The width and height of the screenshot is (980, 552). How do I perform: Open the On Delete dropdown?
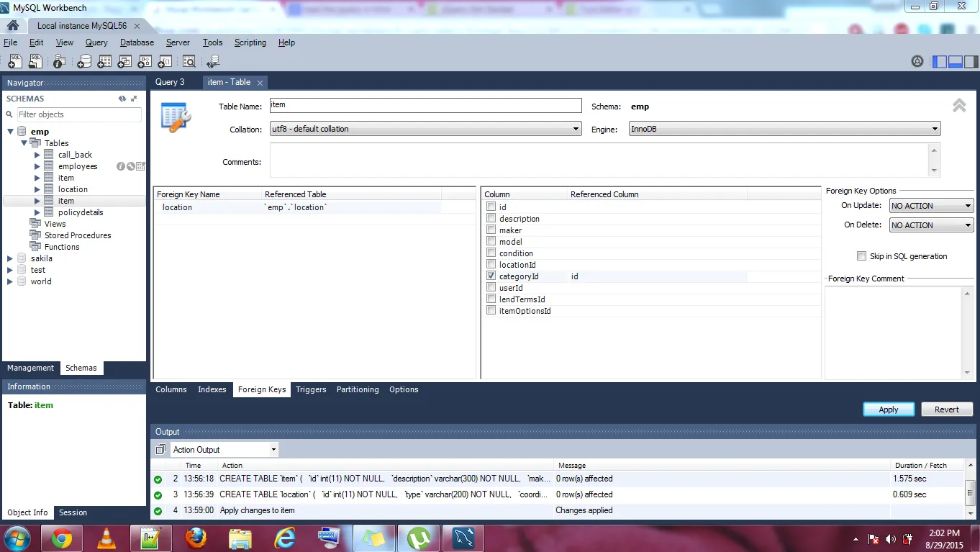[x=931, y=225]
